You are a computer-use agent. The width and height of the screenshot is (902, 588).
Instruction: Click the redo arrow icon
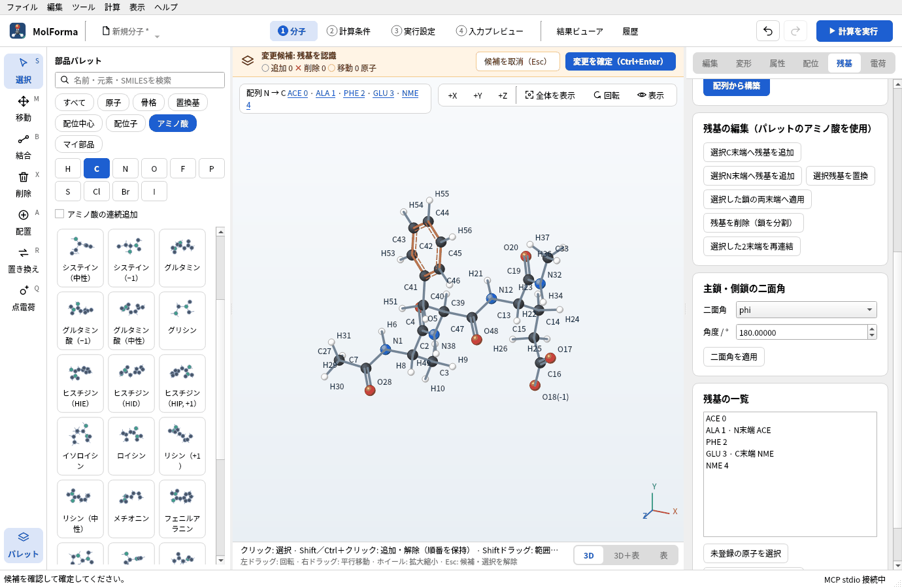click(795, 31)
